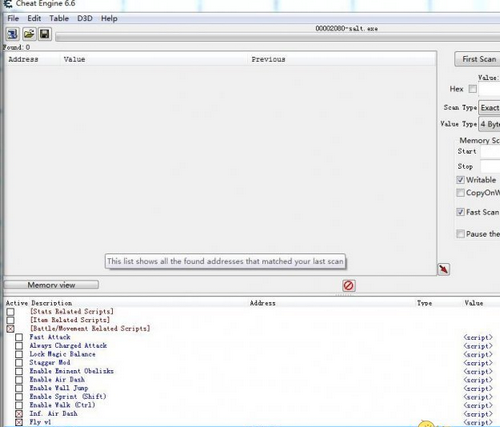The image size is (500, 427).
Task: Open the D3D menu
Action: pos(85,18)
